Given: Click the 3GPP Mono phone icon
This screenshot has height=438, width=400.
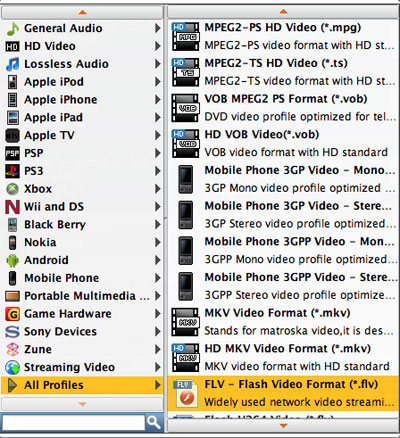Looking at the screenshot, I should pos(186,251).
